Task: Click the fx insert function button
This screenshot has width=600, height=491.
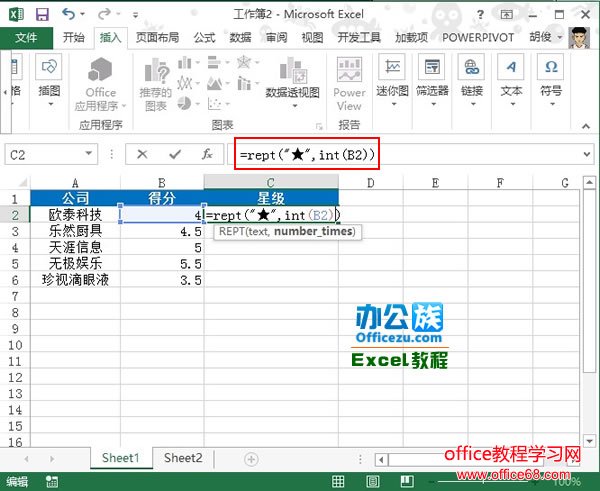Action: [x=207, y=155]
